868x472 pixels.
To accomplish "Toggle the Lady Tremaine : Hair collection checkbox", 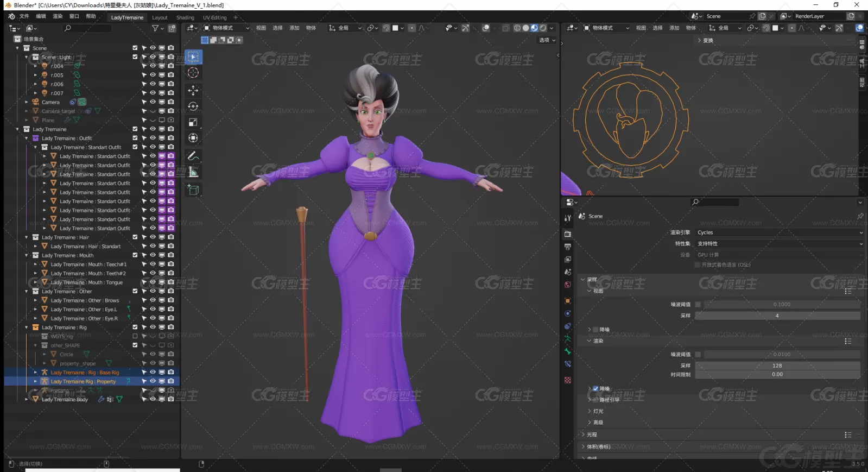I will pos(135,237).
